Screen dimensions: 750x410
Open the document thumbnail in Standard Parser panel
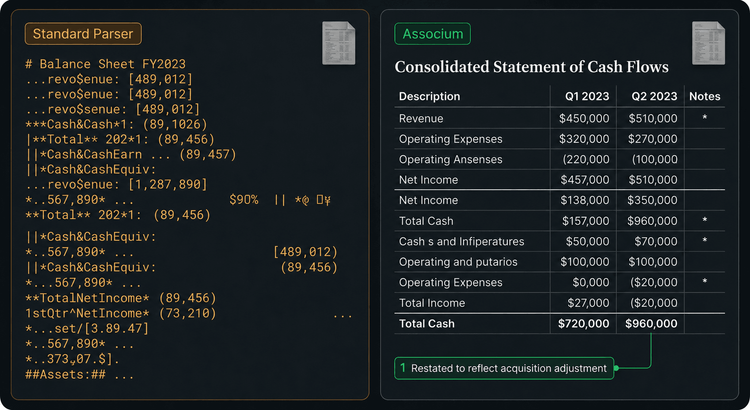tap(339, 43)
